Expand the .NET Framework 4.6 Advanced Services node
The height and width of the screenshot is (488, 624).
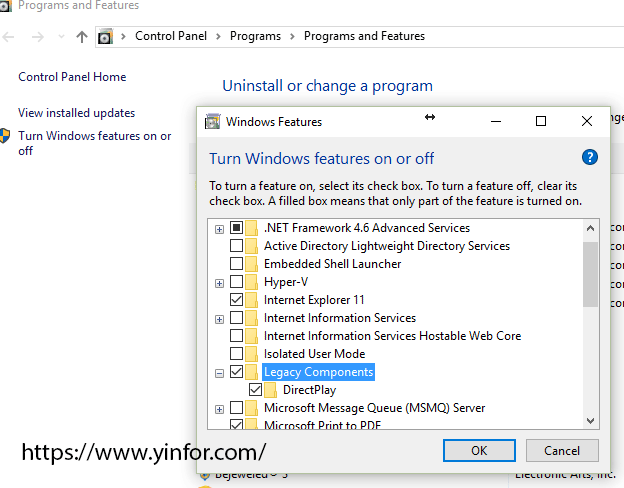point(219,229)
